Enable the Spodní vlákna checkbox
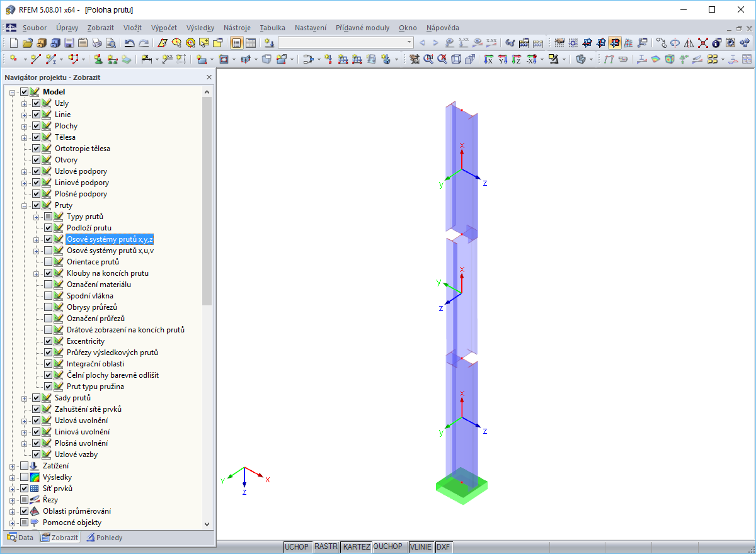 [49, 296]
